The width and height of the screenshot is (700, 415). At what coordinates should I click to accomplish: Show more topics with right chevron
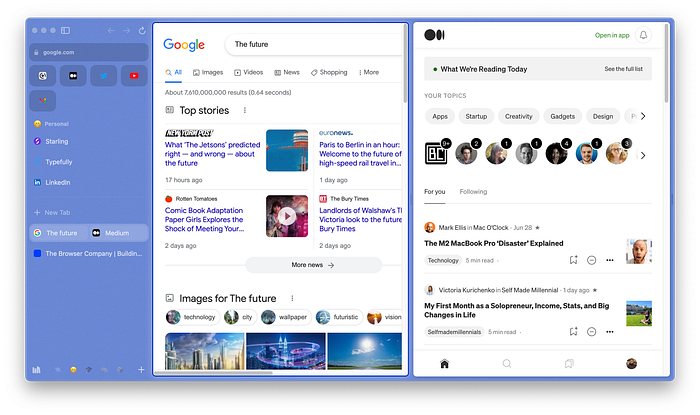tap(643, 116)
